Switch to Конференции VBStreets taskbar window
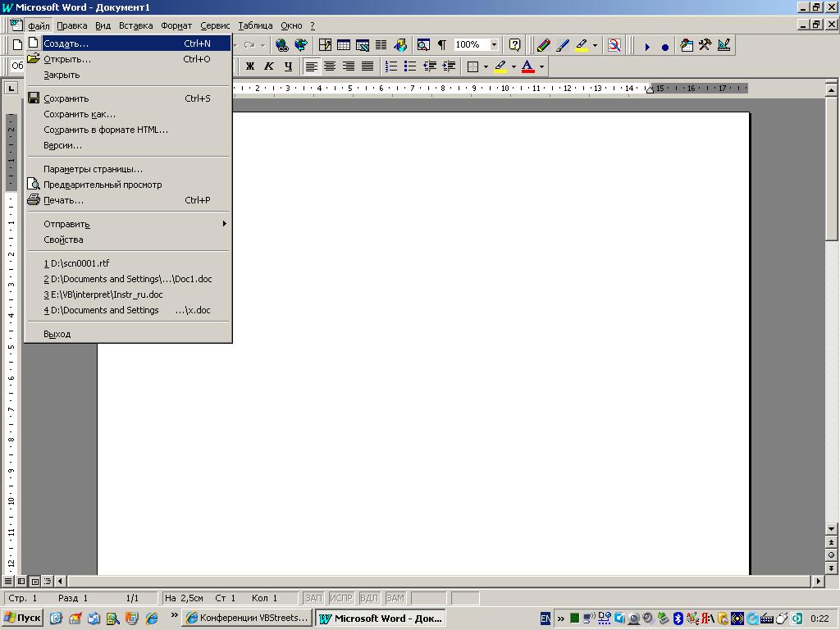840x630 pixels. (247, 618)
